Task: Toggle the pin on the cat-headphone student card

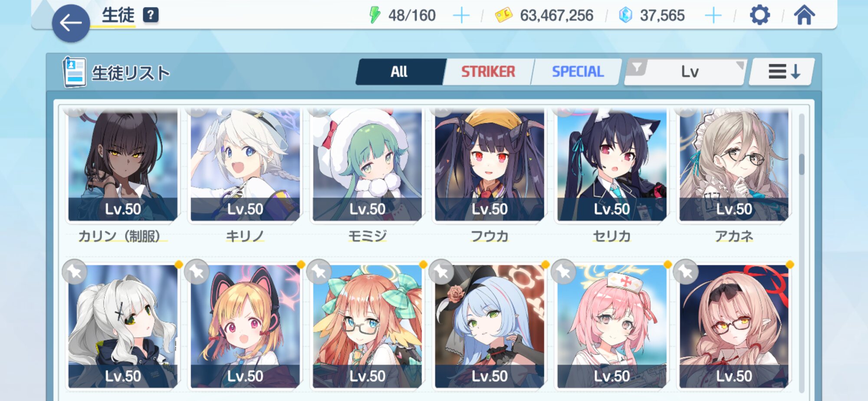Action: (197, 272)
